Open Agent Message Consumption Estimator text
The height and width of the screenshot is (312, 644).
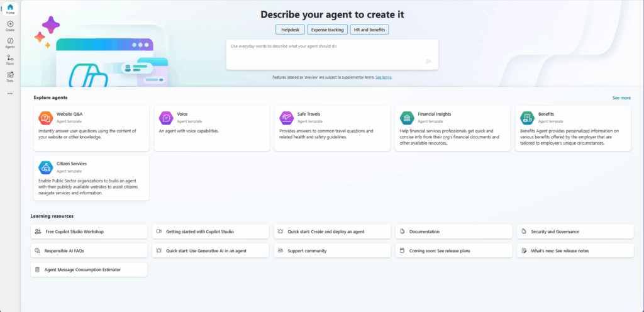(82, 270)
